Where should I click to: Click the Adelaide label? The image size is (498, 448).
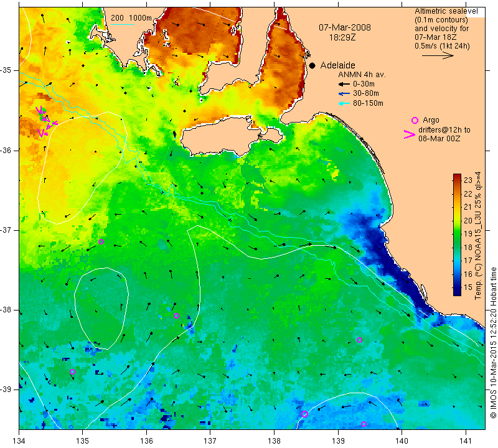click(337, 65)
